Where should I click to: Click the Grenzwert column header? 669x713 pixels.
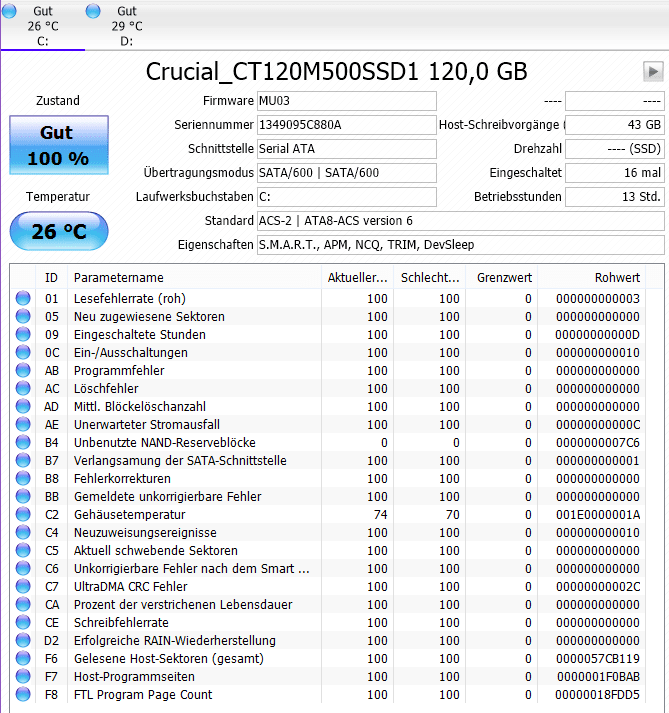pos(502,277)
